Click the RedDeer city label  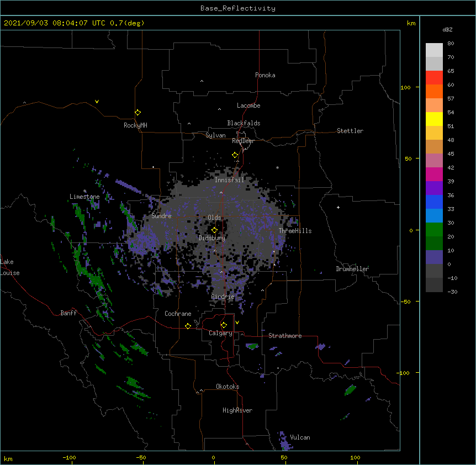click(x=243, y=141)
